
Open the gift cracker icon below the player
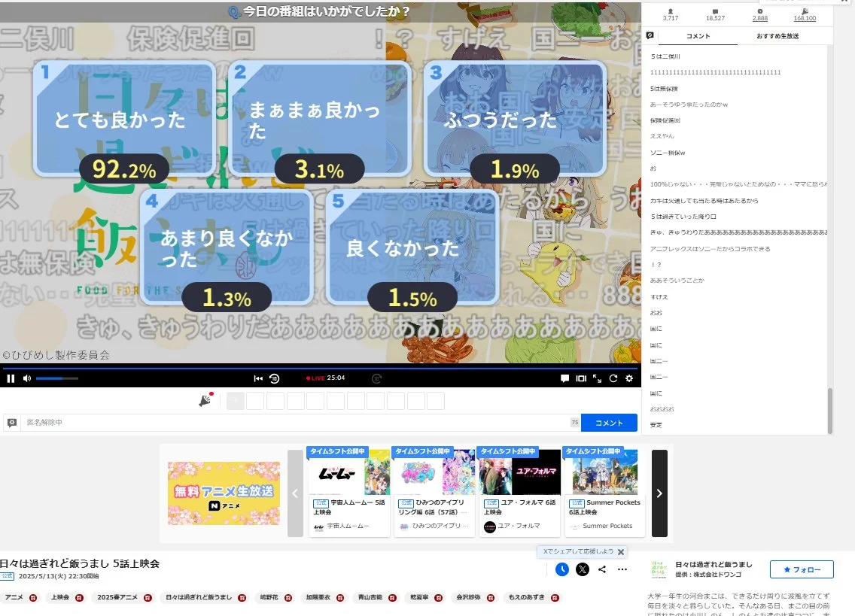(x=205, y=400)
